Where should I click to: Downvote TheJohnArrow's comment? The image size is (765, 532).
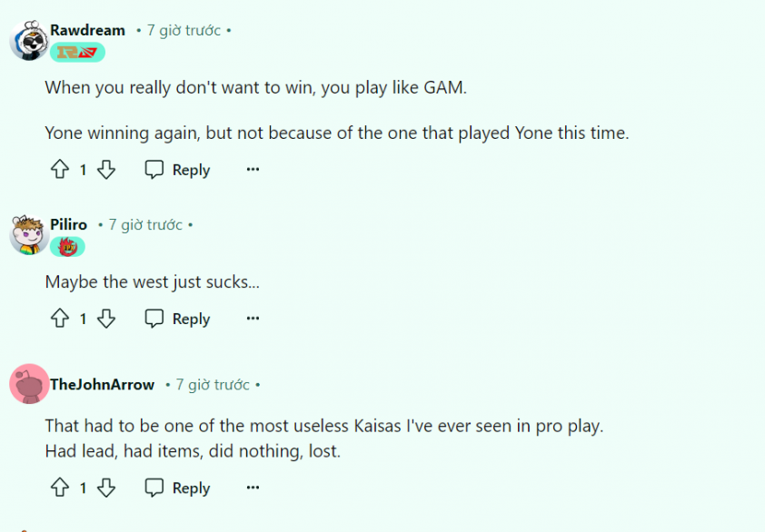[x=106, y=488]
